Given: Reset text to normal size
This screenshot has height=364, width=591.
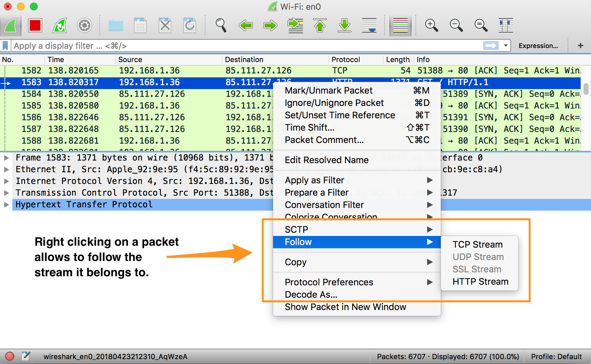Looking at the screenshot, I should pyautogui.click(x=481, y=25).
